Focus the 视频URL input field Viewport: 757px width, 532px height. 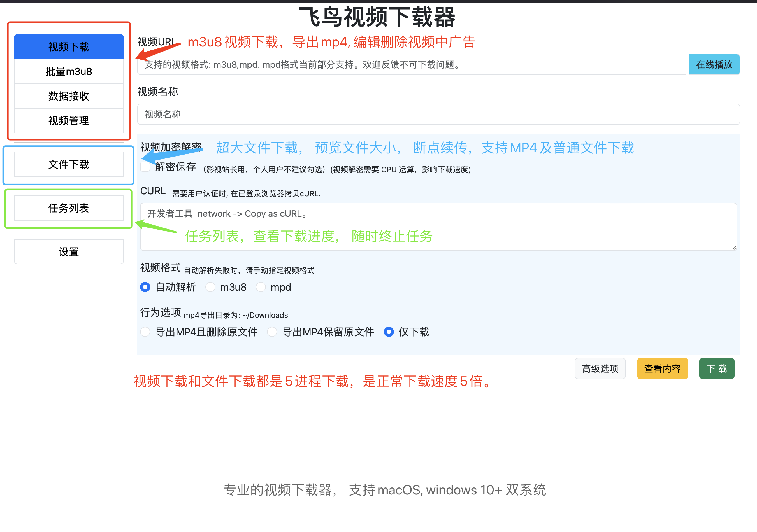pyautogui.click(x=411, y=65)
